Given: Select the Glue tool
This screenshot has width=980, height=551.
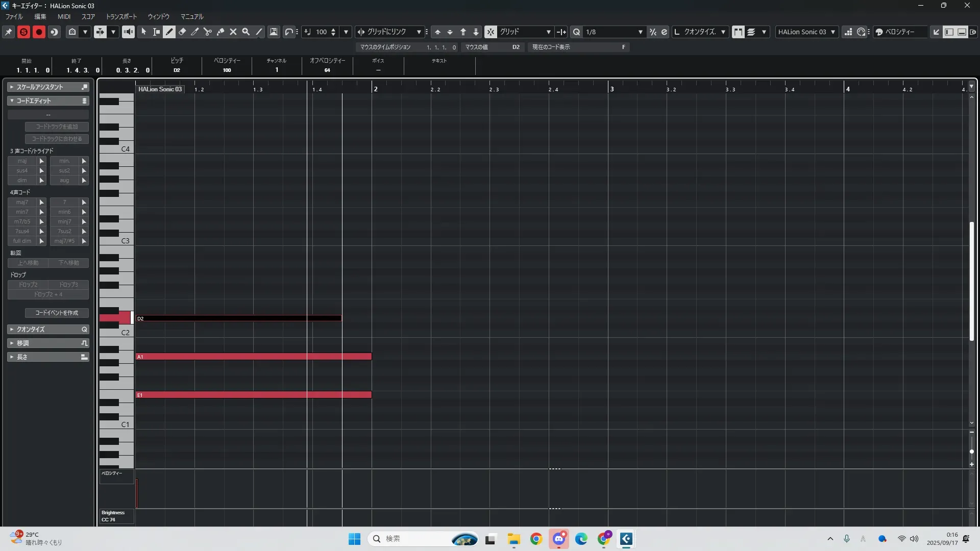Looking at the screenshot, I should coord(220,32).
